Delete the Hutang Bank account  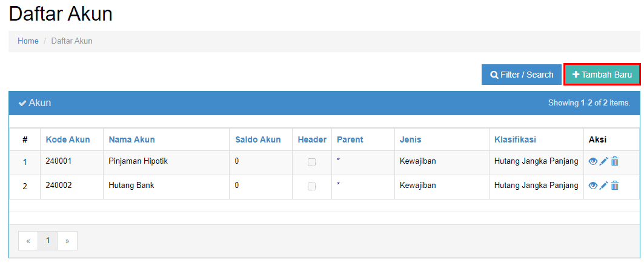coord(614,186)
